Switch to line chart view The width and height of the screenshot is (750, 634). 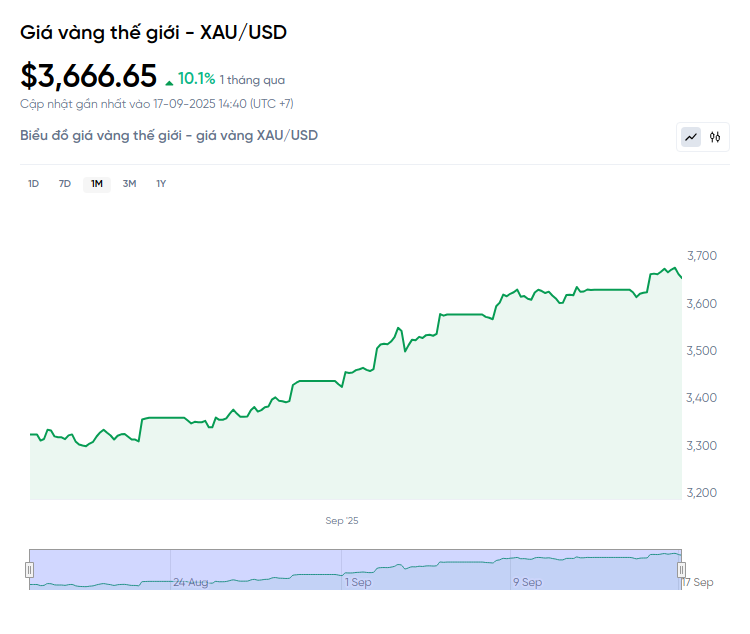point(691,137)
